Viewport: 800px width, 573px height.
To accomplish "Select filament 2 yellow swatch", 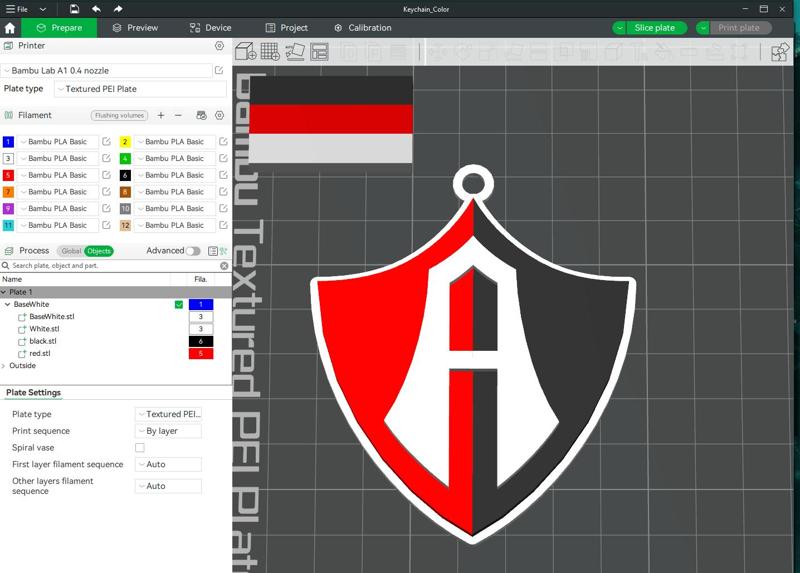I will pos(125,142).
